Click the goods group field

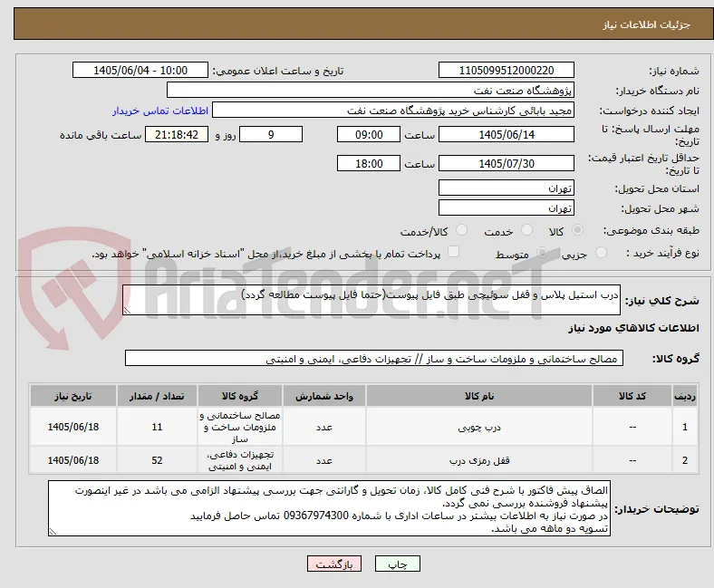point(374,358)
